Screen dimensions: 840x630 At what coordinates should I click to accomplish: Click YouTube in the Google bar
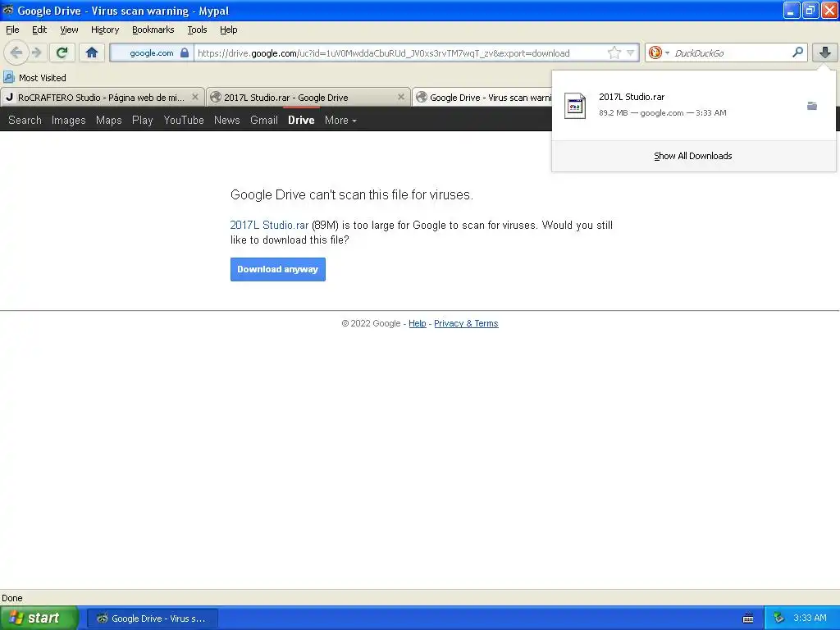coord(184,120)
